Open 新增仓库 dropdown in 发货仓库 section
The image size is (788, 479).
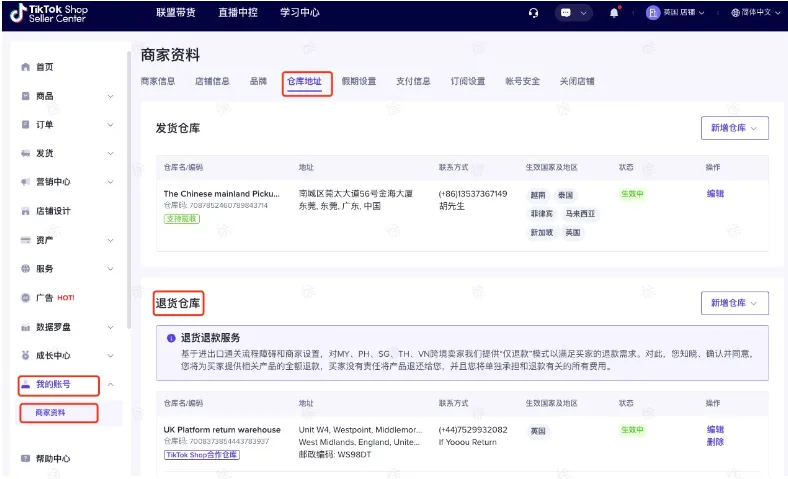(734, 128)
